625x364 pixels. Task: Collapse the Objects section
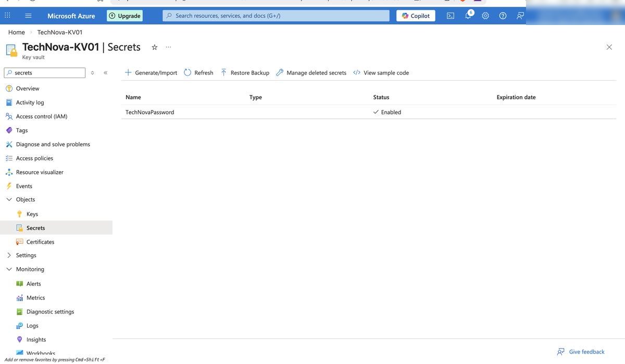tap(9, 199)
